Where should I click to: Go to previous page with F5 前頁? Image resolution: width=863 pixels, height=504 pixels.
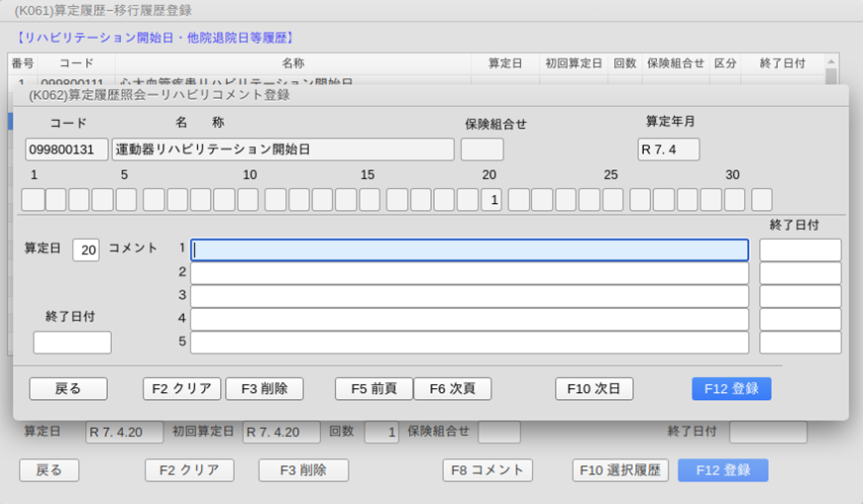click(x=374, y=388)
